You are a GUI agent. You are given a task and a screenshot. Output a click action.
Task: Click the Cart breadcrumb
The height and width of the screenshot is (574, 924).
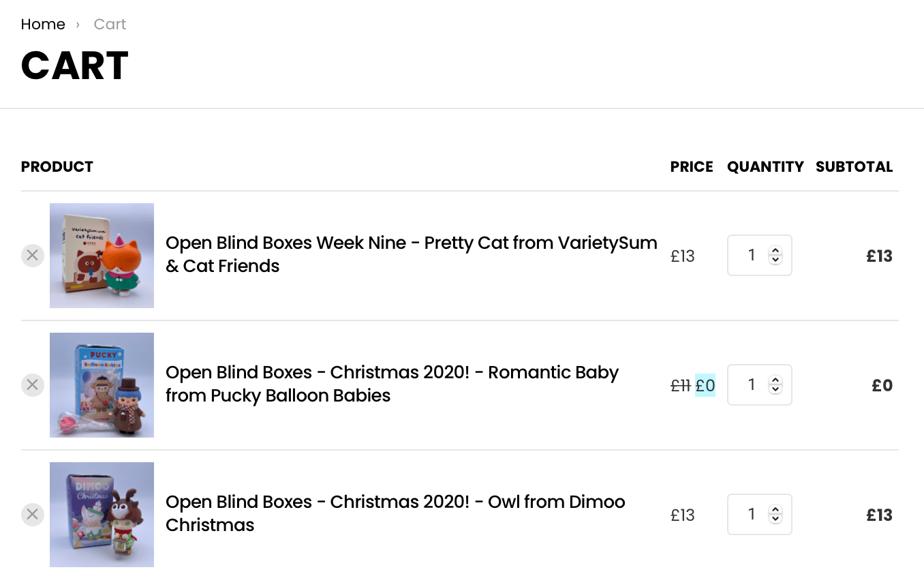110,25
